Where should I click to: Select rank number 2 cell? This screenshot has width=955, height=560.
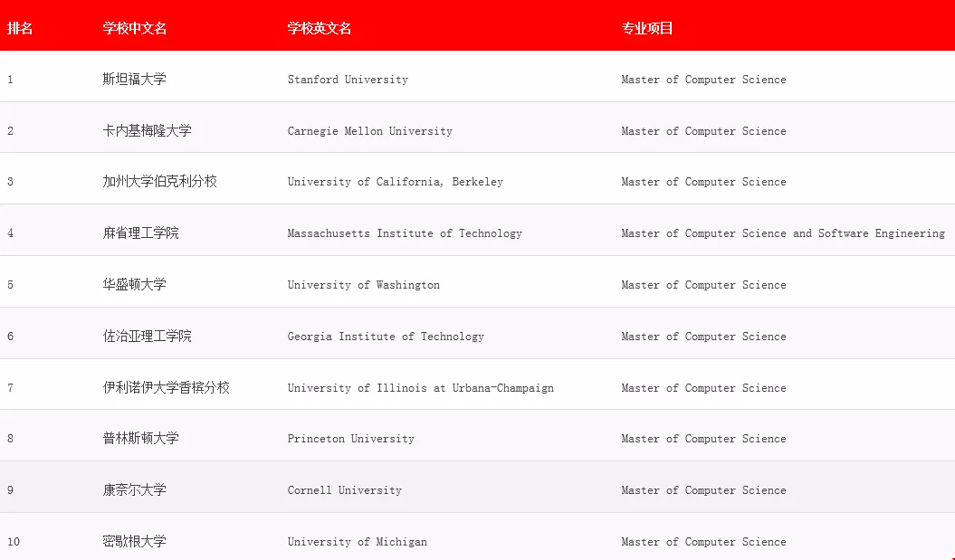click(10, 131)
